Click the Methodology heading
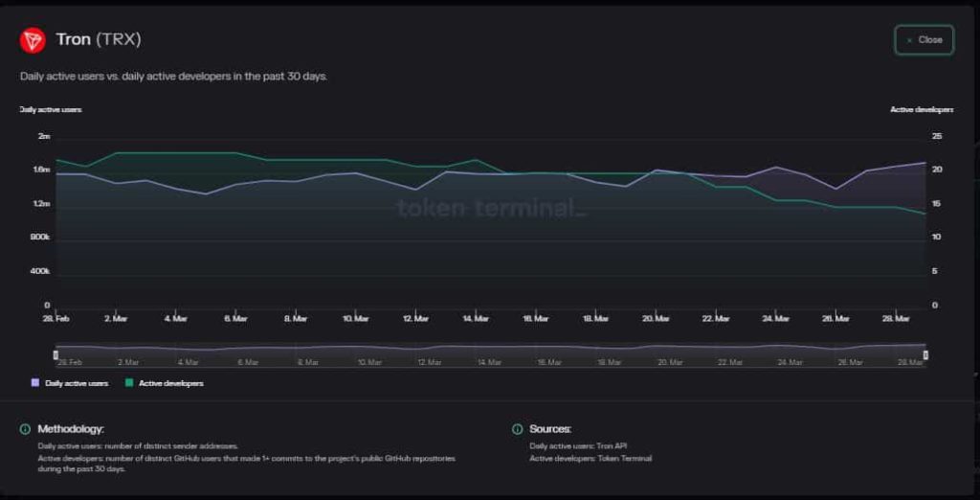This screenshot has width=980, height=500. coord(71,429)
